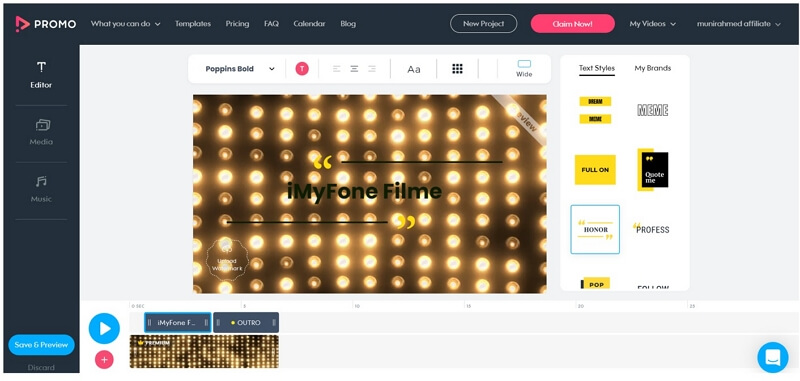800x381 pixels.
Task: Pick the pink text color circle
Action: coord(302,69)
